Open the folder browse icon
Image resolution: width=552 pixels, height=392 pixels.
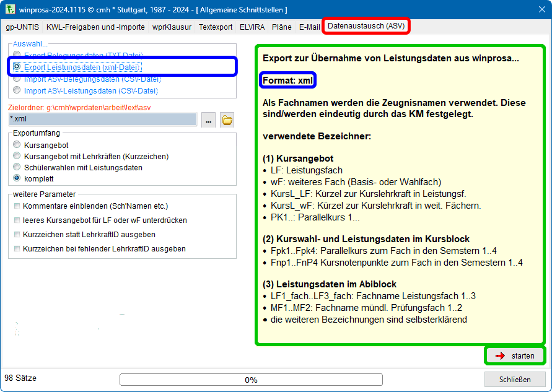click(x=227, y=120)
